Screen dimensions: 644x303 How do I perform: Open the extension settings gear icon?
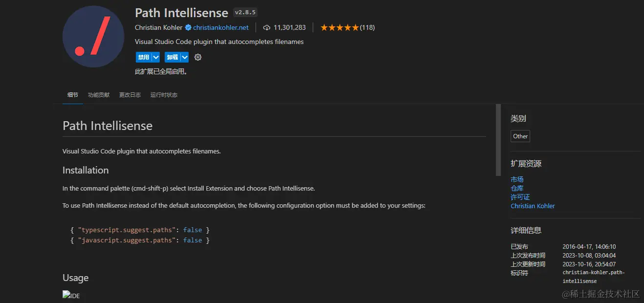pos(197,57)
